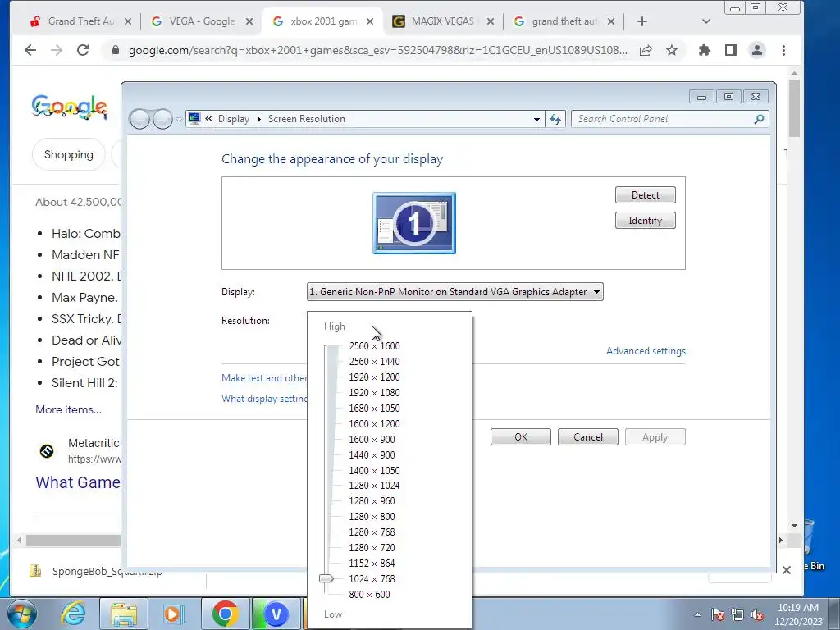The image size is (840, 630).
Task: Click Make text and other items link
Action: (x=264, y=377)
